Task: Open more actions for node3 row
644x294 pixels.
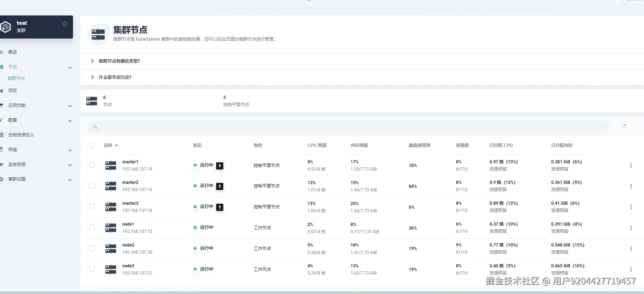Action: point(631,270)
